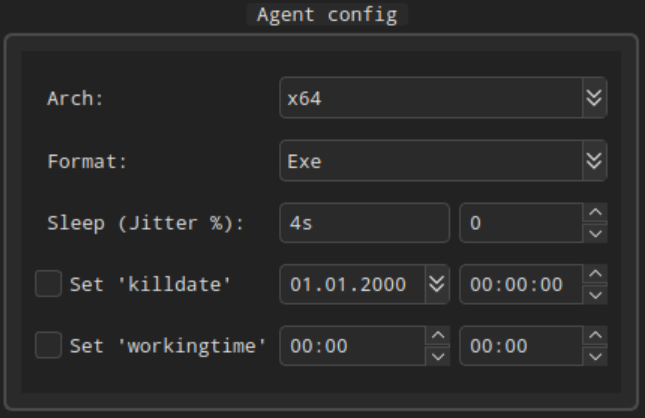Increase killdate time with up arrow
Viewport: 645px width, 418px height.
tap(595, 274)
